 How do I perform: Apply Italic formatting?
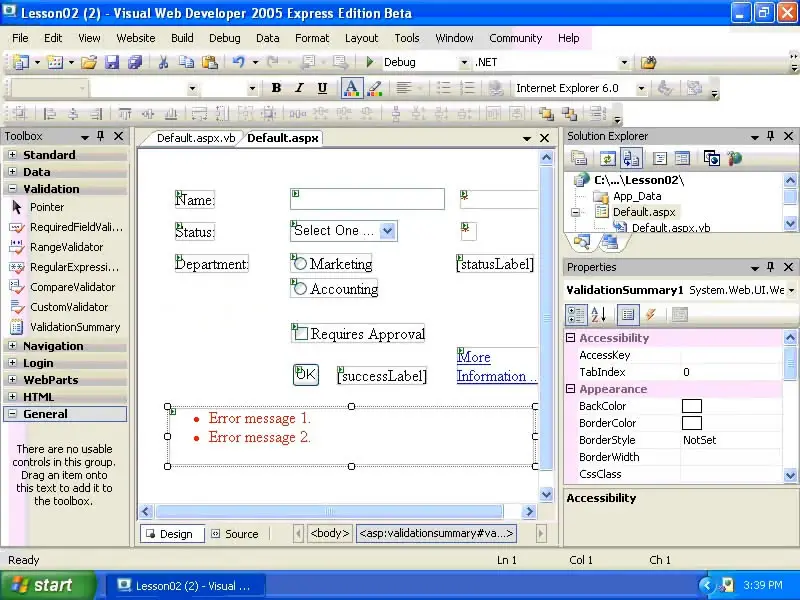299,88
